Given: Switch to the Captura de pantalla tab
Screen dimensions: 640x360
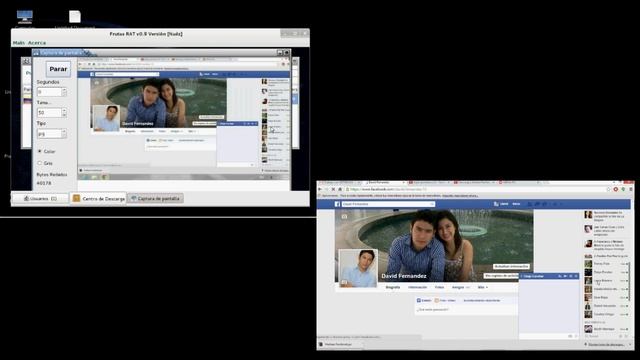Looking at the screenshot, I should click(x=155, y=198).
